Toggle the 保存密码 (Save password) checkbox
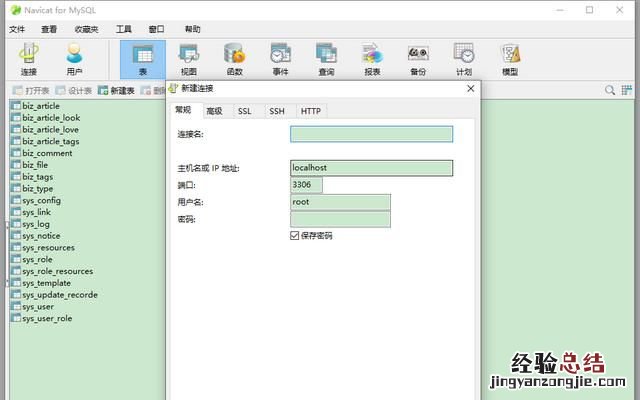This screenshot has height=400, width=640. pyautogui.click(x=294, y=236)
